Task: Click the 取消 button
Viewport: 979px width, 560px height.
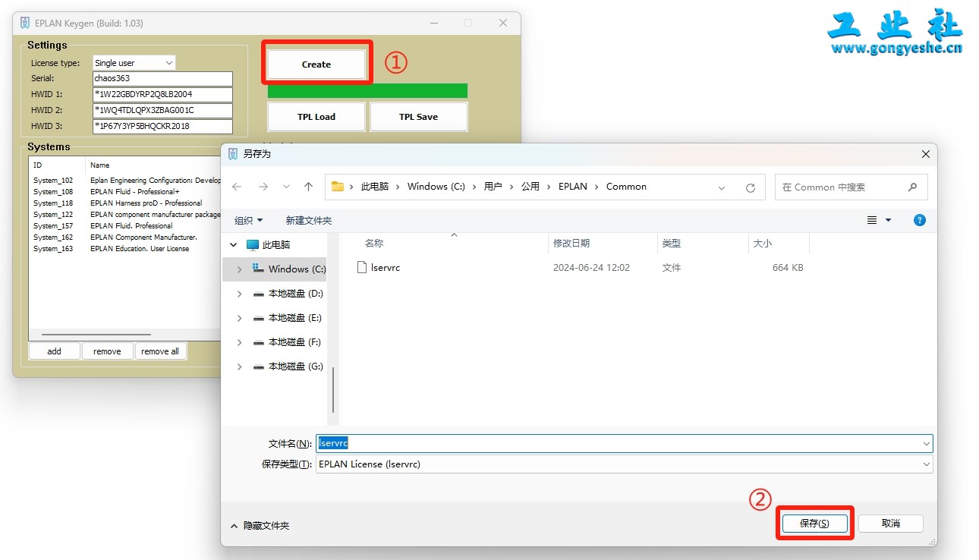Action: pos(891,524)
